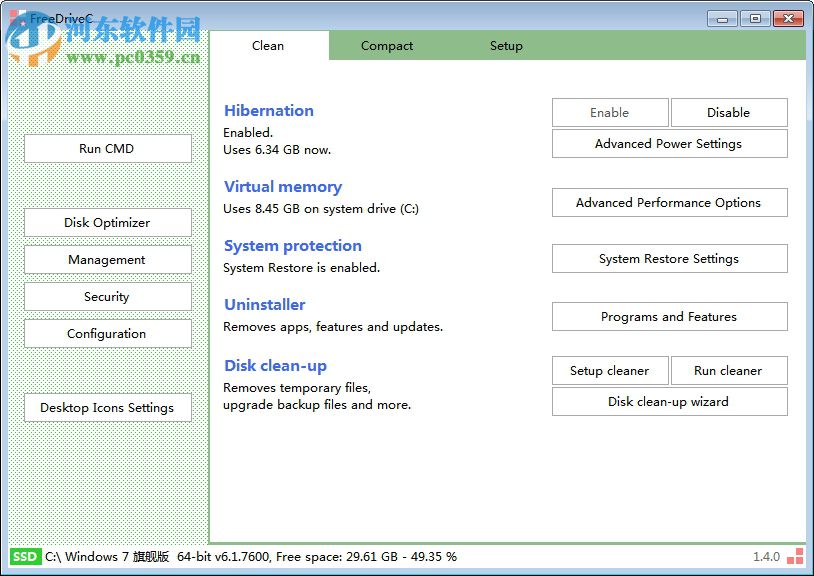Switch to the Compact tab

click(387, 46)
